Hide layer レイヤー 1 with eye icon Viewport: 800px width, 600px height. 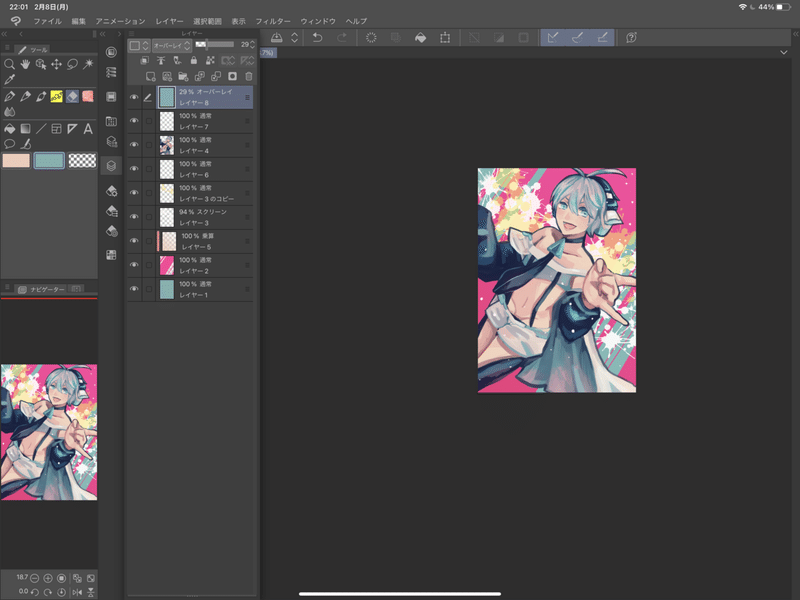tap(134, 289)
